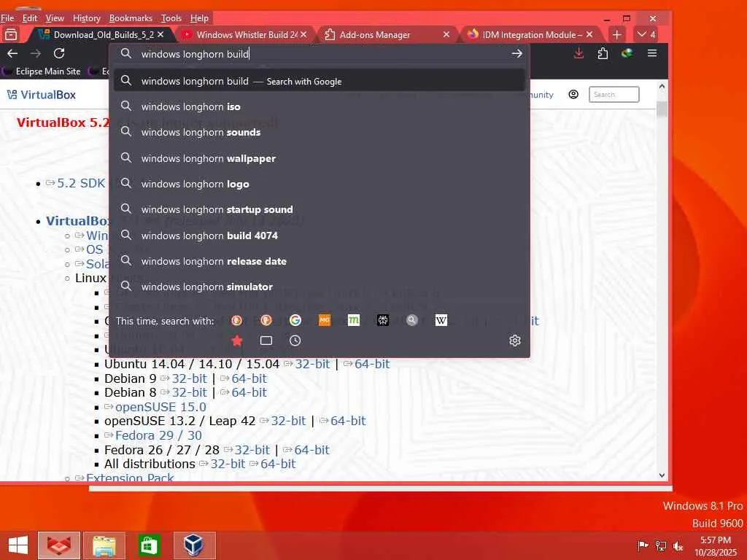The image size is (747, 560).
Task: Select suggestion 'windows longhorn simulator'
Action: click(320, 287)
